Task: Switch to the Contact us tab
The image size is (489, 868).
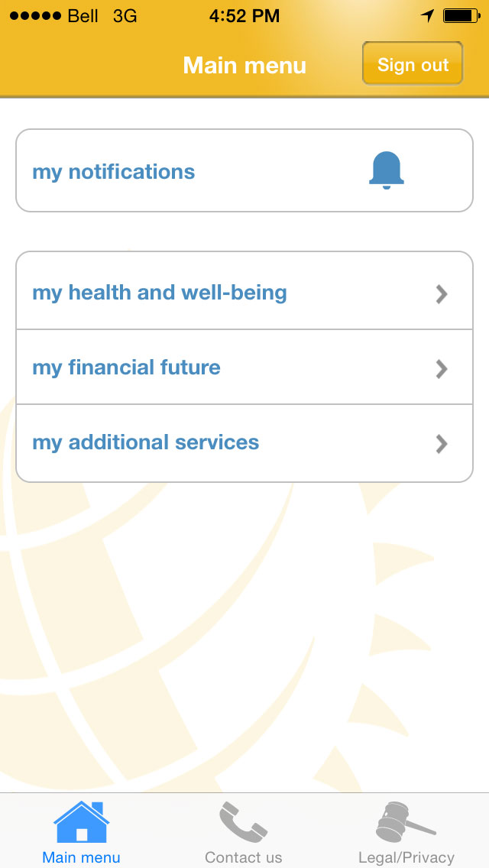Action: [x=243, y=831]
